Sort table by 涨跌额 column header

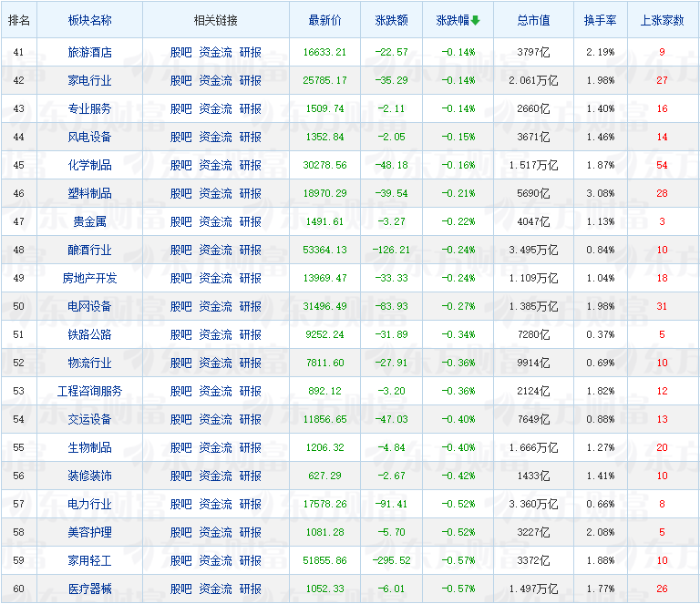[391, 20]
